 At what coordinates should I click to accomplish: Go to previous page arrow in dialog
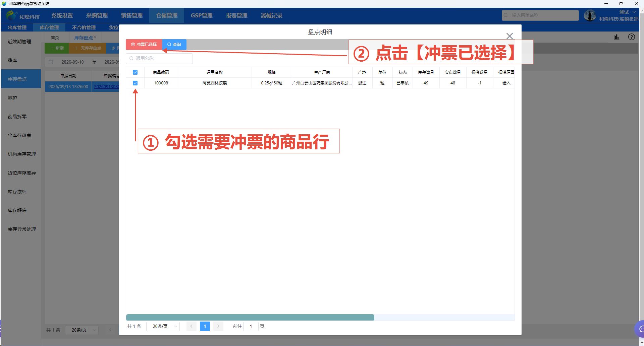pos(191,326)
